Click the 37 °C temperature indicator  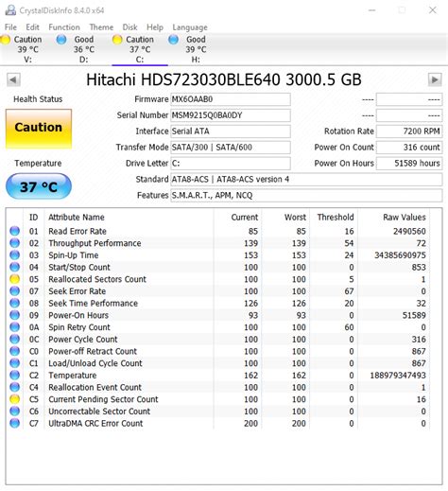(39, 186)
